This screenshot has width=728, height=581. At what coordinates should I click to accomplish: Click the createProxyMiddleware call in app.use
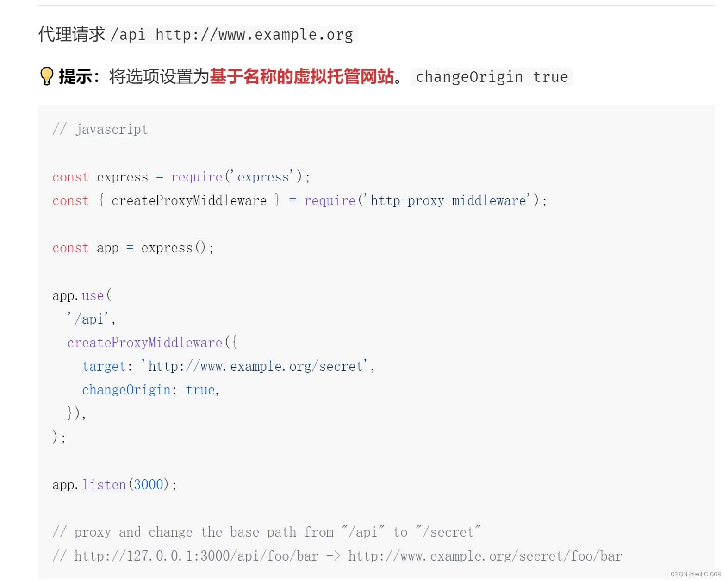click(x=152, y=343)
